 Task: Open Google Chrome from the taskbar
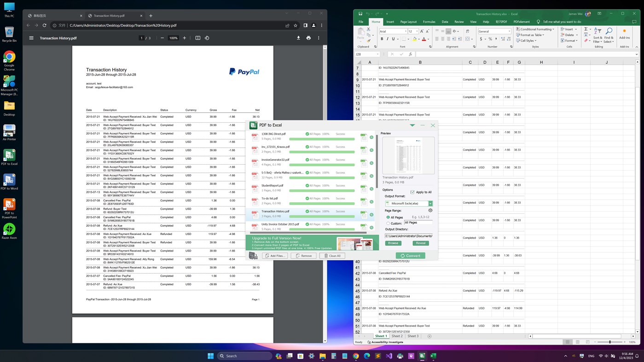(356, 356)
